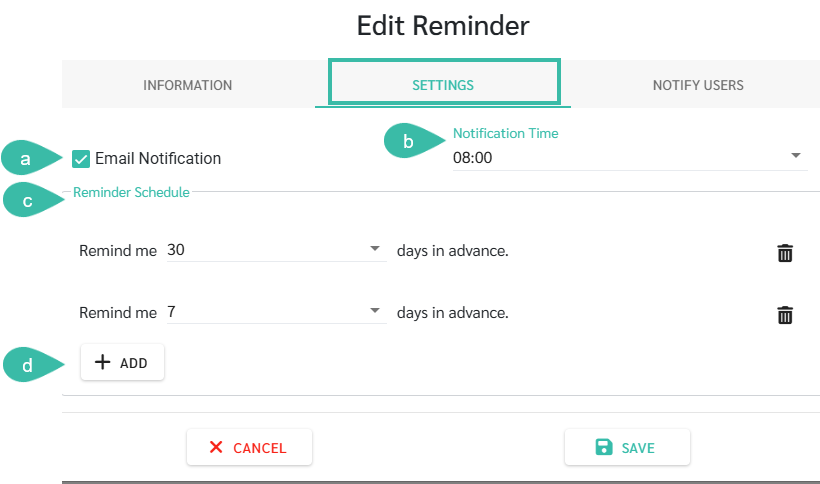Image resolution: width=820 pixels, height=484 pixels.
Task: Click the Save button label
Action: click(x=638, y=448)
